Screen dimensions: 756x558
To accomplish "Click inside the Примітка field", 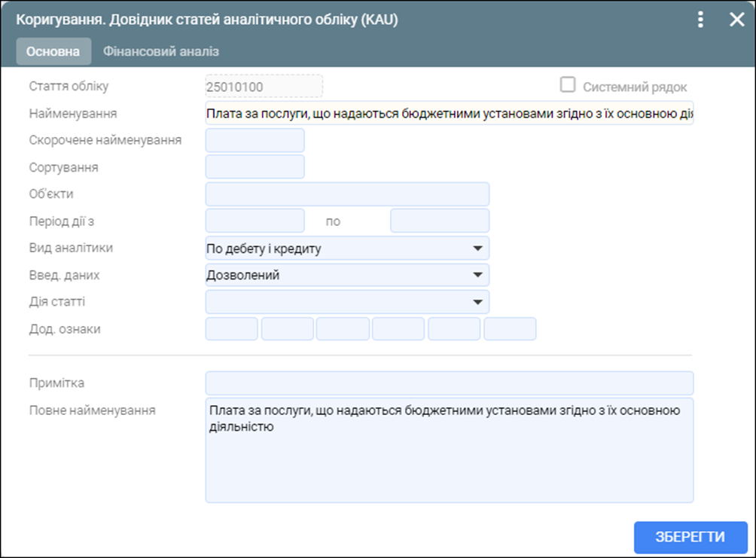I will (449, 383).
